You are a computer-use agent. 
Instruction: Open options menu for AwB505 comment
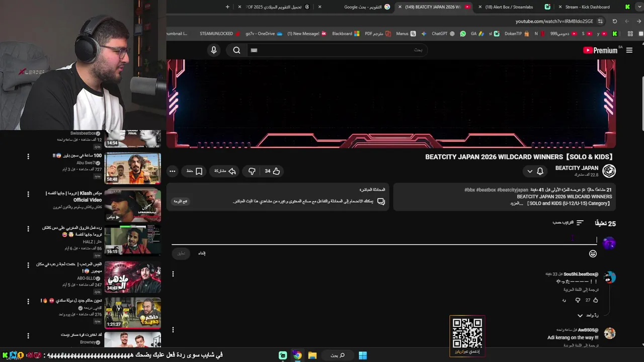point(173,330)
